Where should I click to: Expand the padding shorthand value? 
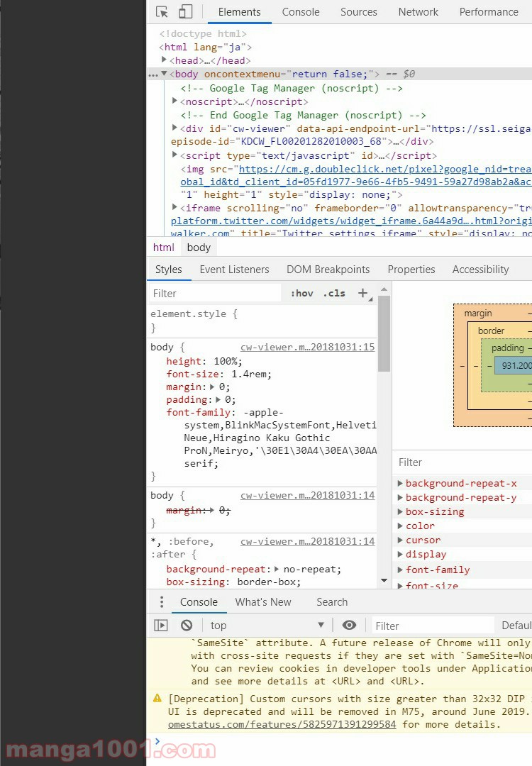point(218,399)
